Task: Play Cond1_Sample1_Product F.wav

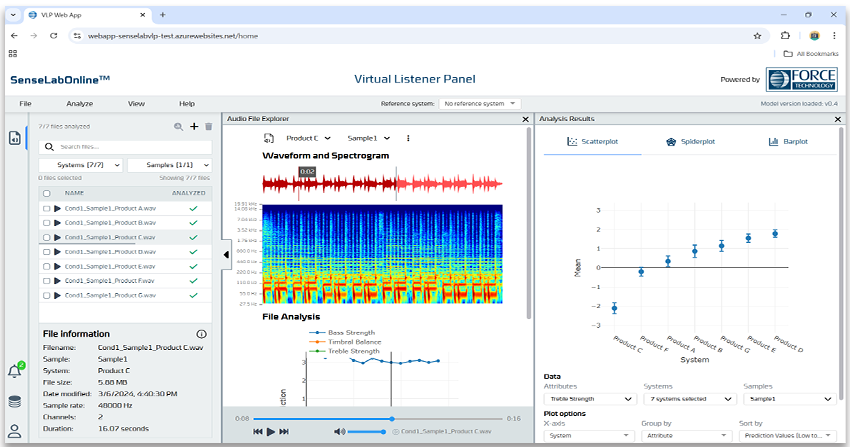Action: point(58,281)
